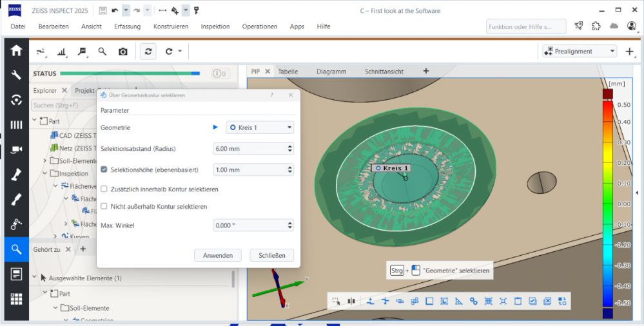
Task: Uncheck Selektionshöhe (ebenenbasiert) checkbox
Action: 104,169
